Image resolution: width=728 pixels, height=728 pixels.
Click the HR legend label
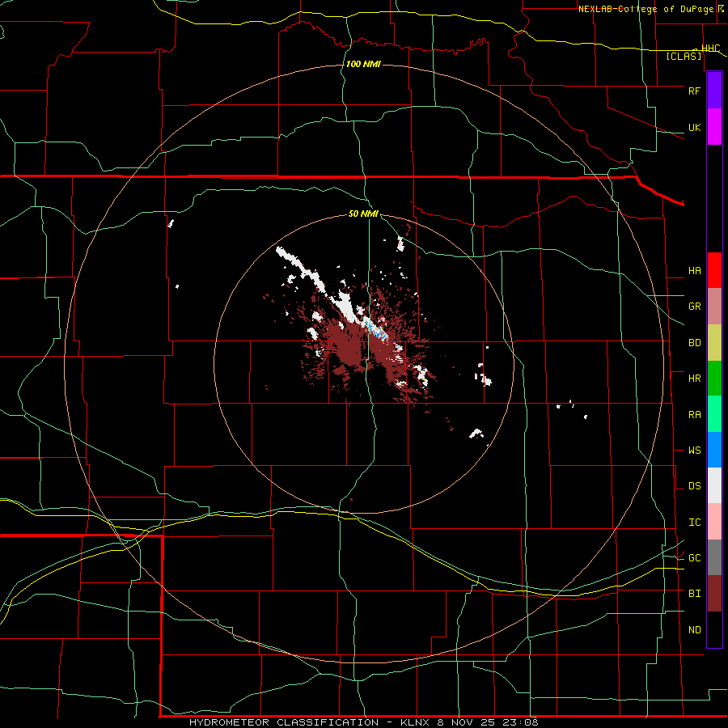click(694, 379)
